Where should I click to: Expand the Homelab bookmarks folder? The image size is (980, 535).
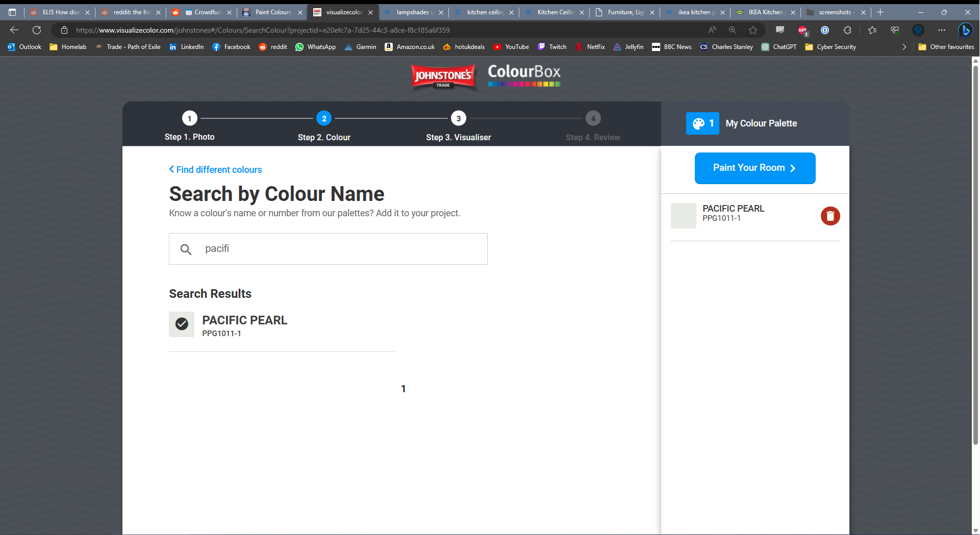pyautogui.click(x=68, y=47)
